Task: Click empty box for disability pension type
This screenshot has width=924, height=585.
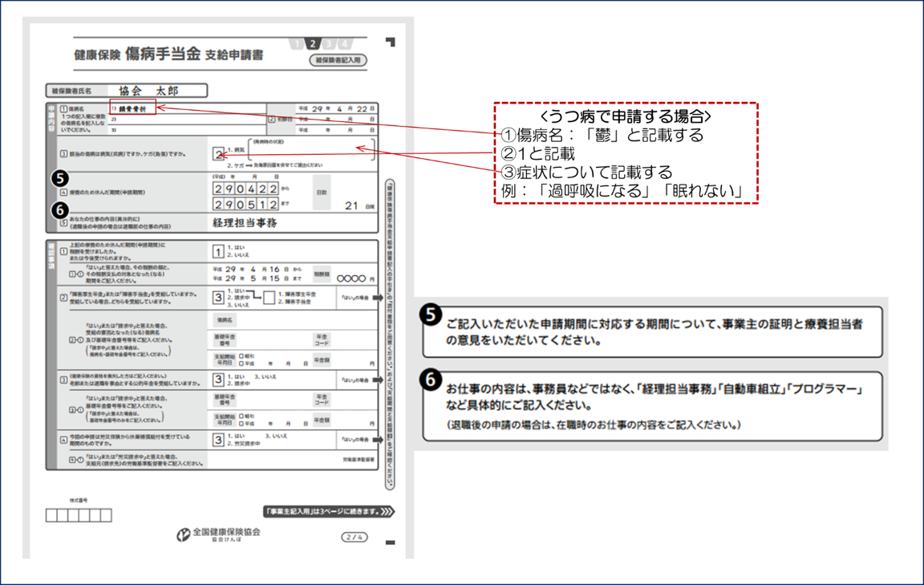Action: click(x=270, y=298)
